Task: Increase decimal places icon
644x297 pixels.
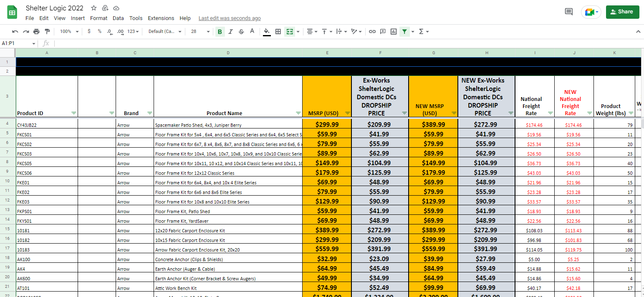Action: (x=120, y=31)
